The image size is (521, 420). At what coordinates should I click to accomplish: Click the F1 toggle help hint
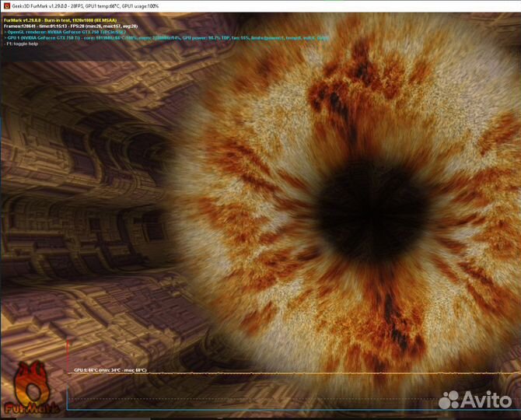pyautogui.click(x=23, y=44)
